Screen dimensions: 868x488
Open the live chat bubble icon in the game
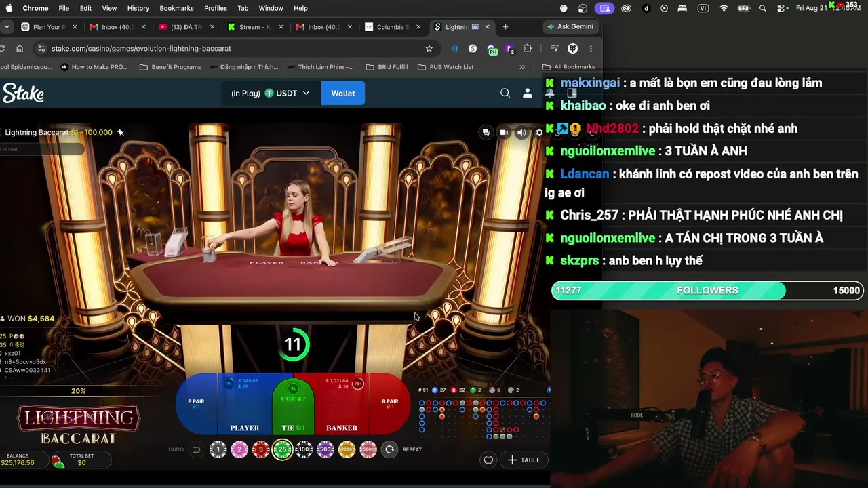tap(486, 132)
